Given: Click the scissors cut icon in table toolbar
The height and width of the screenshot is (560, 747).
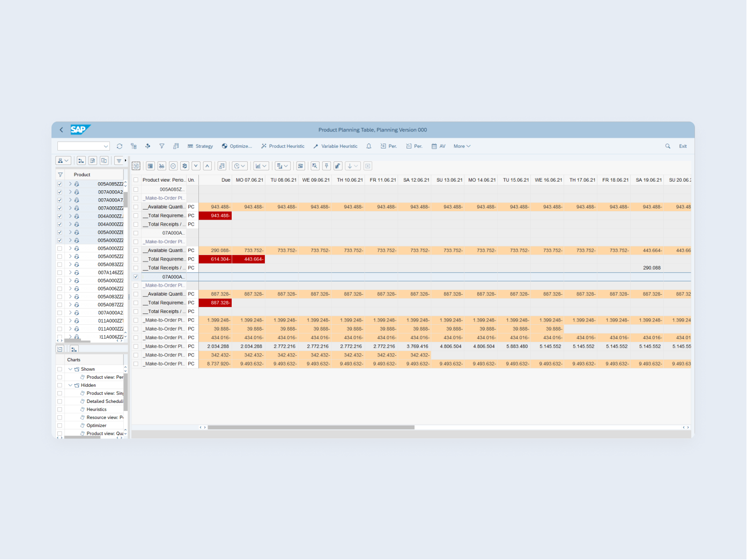Looking at the screenshot, I should click(x=161, y=166).
